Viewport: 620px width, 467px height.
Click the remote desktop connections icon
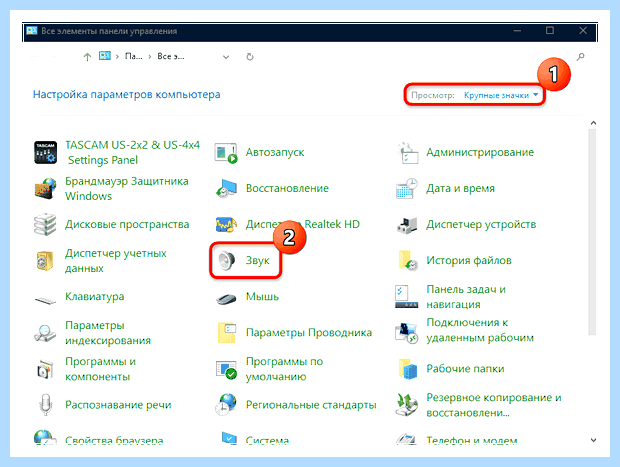coord(406,333)
